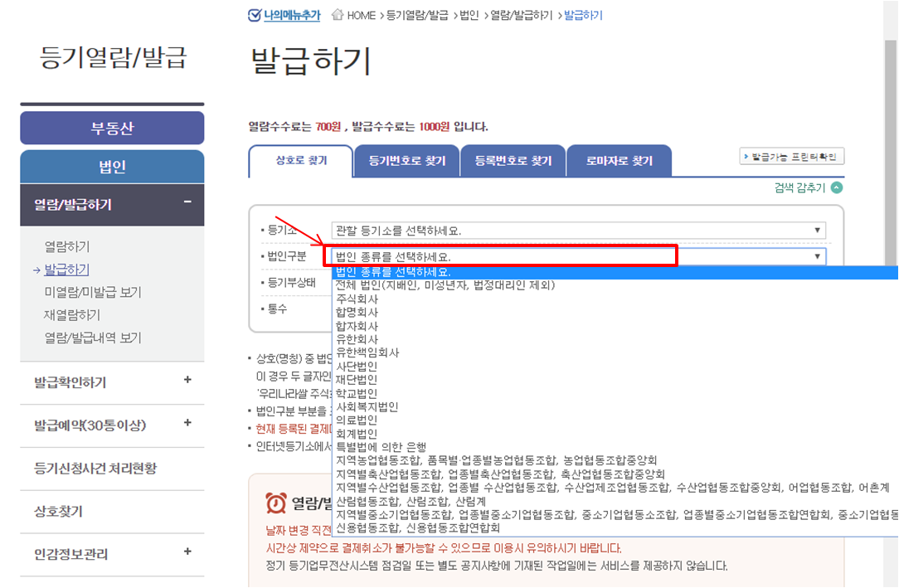The width and height of the screenshot is (899, 588).
Task: Choose 지역별중소기업협동조합 option in list
Action: point(615,514)
